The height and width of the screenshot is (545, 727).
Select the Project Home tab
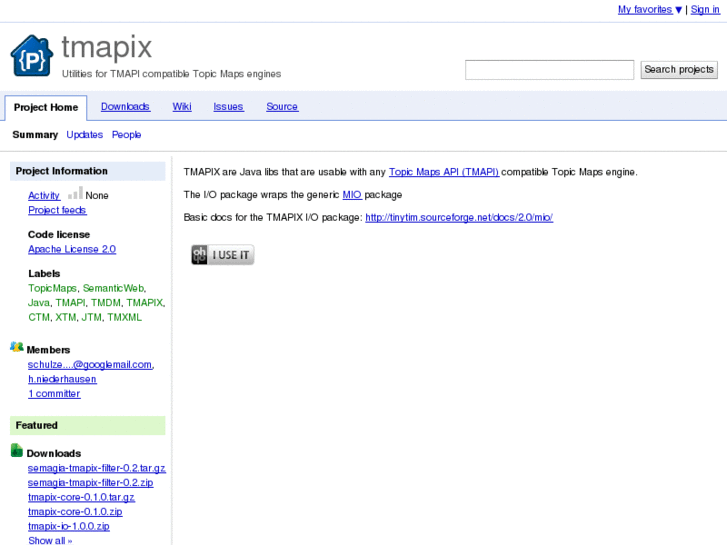[46, 108]
